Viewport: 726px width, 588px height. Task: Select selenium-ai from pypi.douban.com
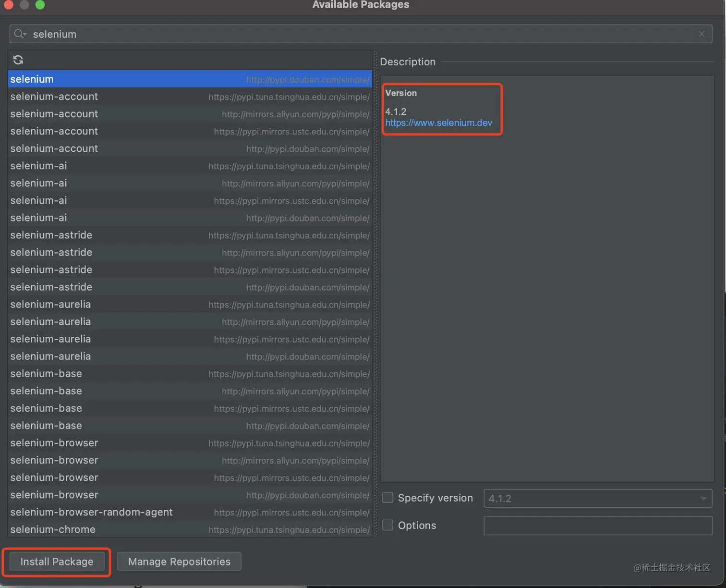click(190, 218)
